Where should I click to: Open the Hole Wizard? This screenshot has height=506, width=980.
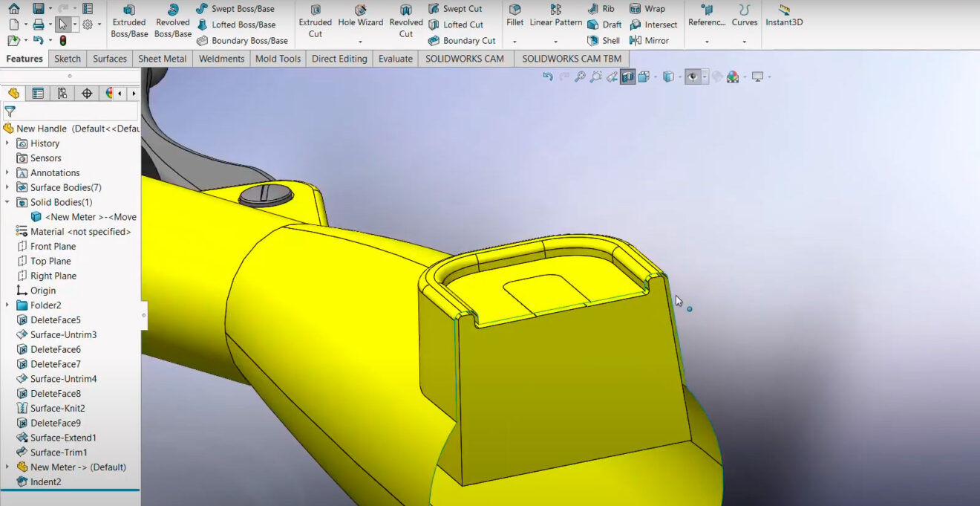click(361, 21)
